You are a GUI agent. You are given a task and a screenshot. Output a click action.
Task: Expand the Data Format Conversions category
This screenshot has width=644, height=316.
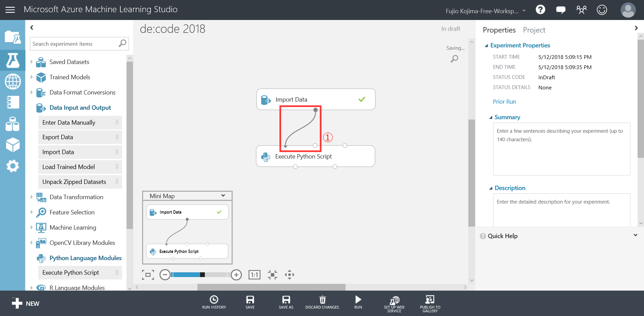tap(32, 92)
